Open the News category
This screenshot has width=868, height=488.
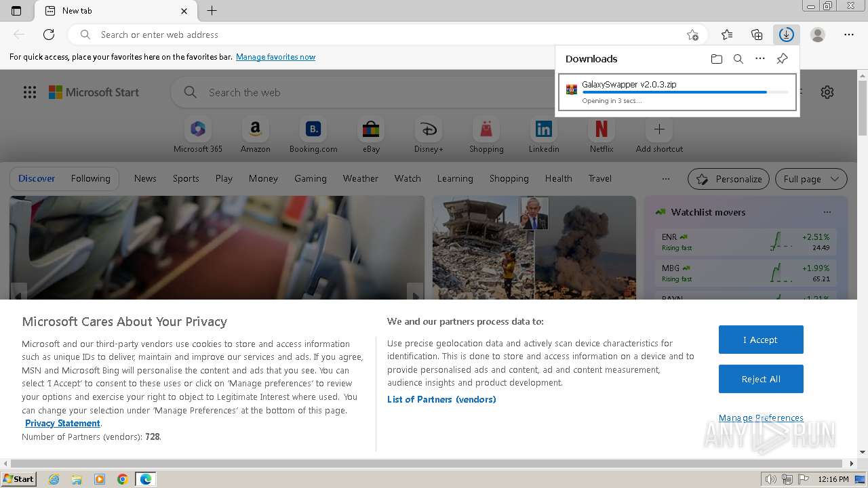[145, 178]
